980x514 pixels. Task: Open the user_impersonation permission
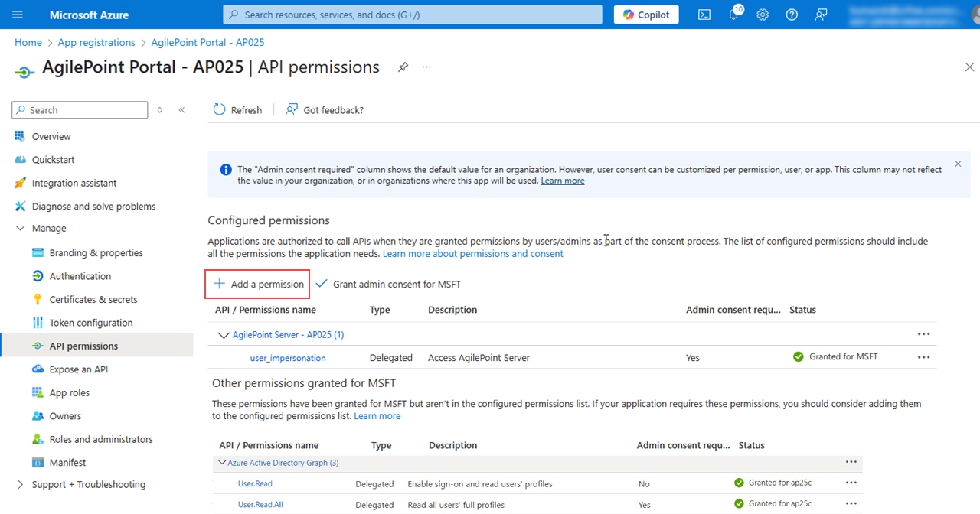pos(288,358)
